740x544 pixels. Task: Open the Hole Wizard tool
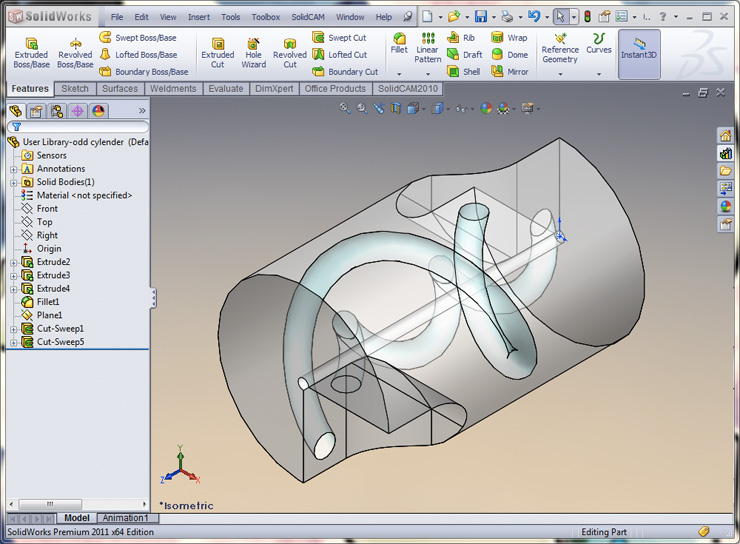click(x=253, y=53)
